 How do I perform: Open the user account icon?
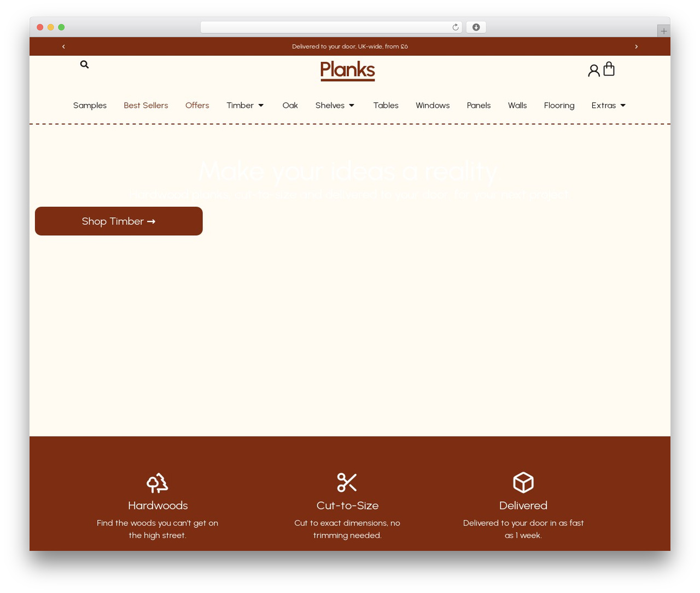(594, 70)
